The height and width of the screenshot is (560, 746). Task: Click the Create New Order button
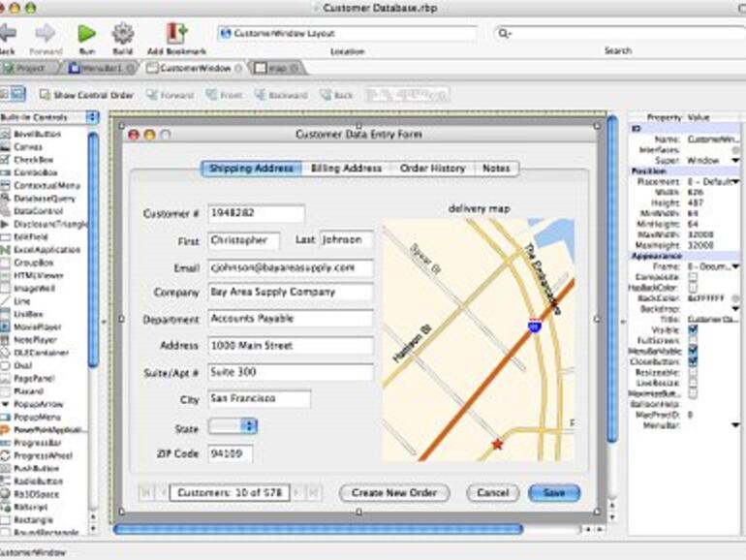[x=394, y=493]
